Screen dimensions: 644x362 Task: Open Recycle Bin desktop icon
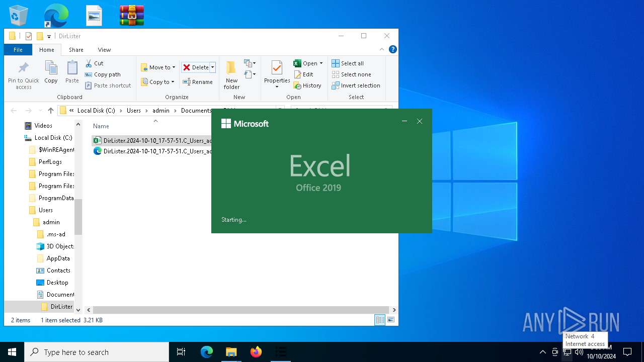19,15
